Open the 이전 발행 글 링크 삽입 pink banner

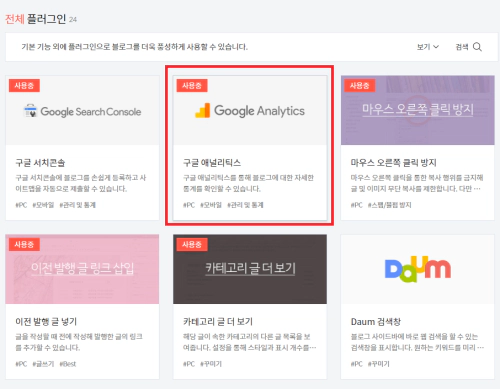tap(82, 269)
